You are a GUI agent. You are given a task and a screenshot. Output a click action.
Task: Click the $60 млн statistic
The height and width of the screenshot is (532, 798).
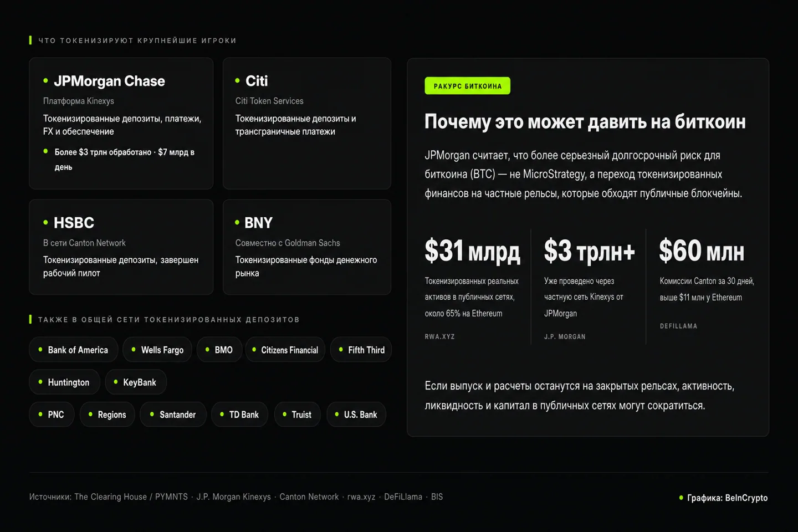coord(702,250)
